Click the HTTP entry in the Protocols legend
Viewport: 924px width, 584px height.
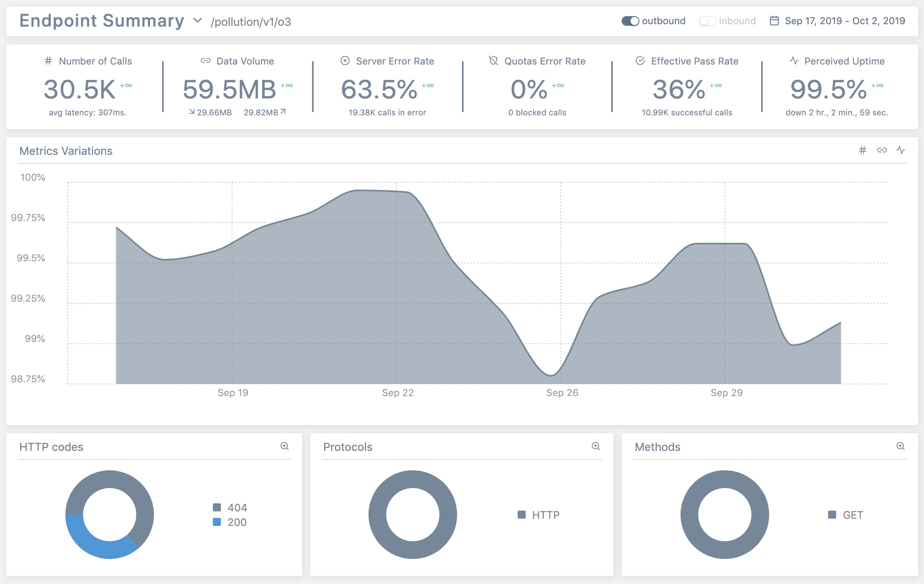(x=540, y=515)
